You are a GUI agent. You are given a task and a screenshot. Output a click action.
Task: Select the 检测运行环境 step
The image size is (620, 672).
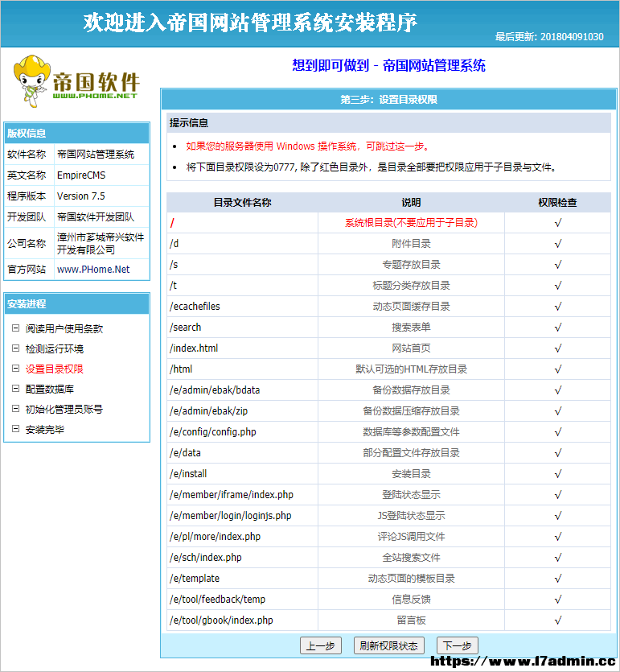55,348
